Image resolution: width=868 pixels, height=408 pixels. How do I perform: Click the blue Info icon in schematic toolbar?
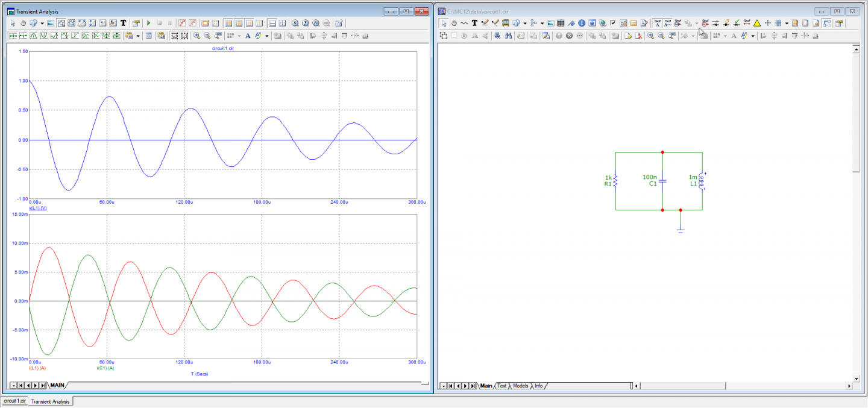point(582,23)
